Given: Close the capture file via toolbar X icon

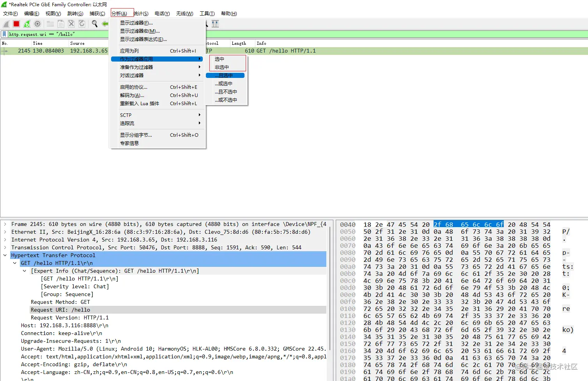Looking at the screenshot, I should tap(71, 24).
